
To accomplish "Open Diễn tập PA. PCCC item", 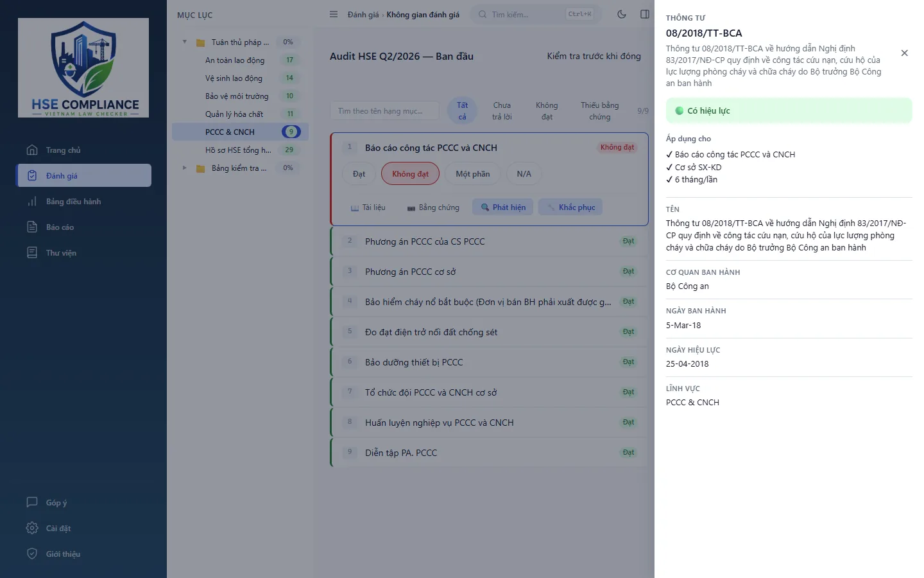I will pyautogui.click(x=490, y=453).
